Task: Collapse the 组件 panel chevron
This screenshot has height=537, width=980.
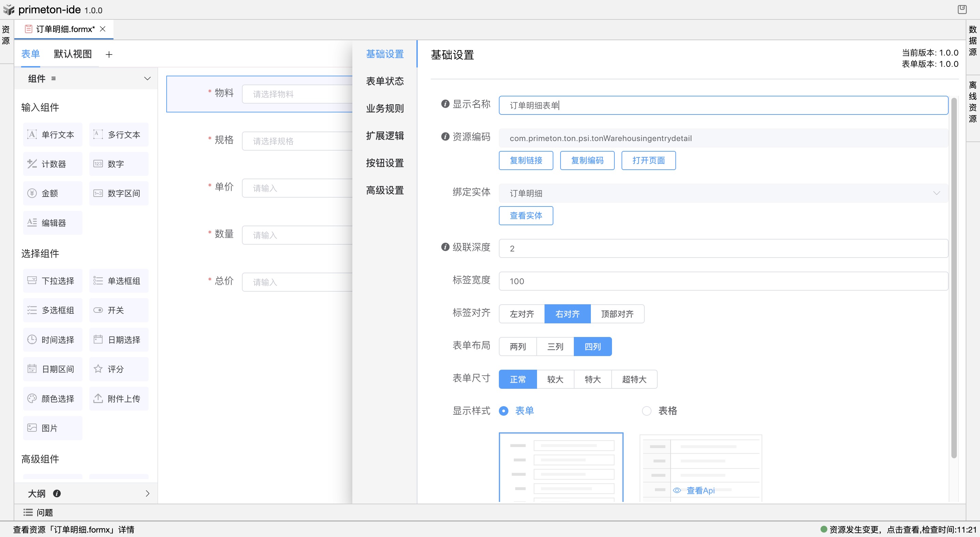Action: coord(147,78)
